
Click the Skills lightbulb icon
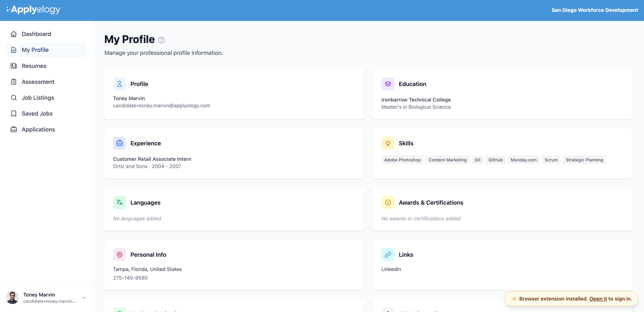pyautogui.click(x=388, y=143)
